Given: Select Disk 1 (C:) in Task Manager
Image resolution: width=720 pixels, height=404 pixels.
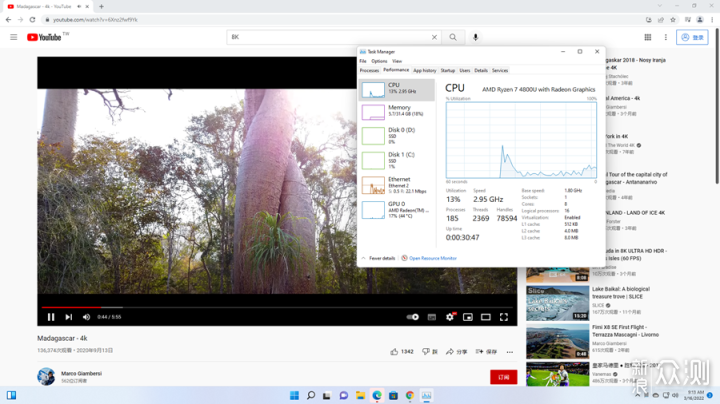Looking at the screenshot, I should 397,160.
